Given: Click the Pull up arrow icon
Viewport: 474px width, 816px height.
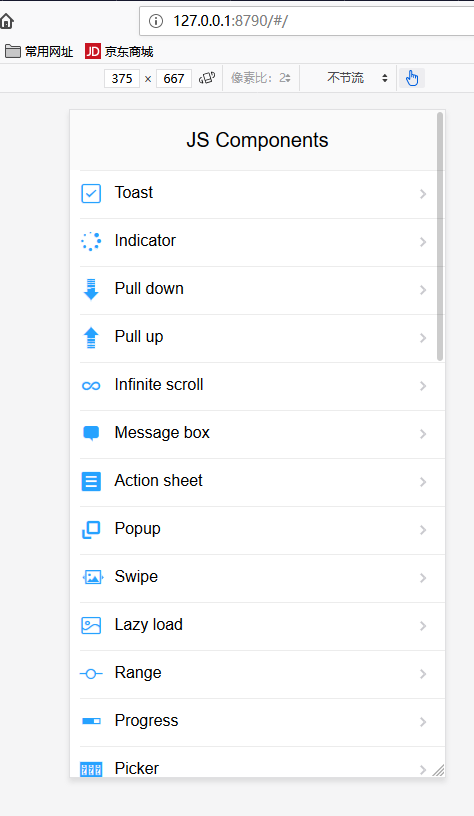Looking at the screenshot, I should point(91,337).
